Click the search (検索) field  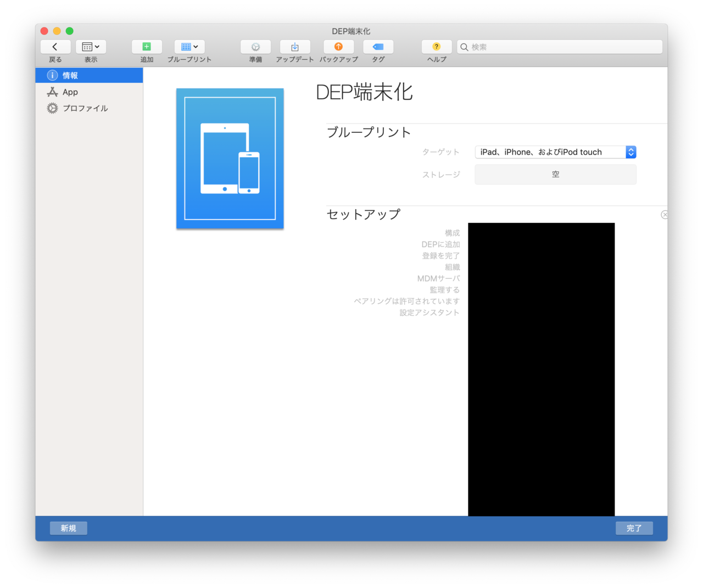560,47
